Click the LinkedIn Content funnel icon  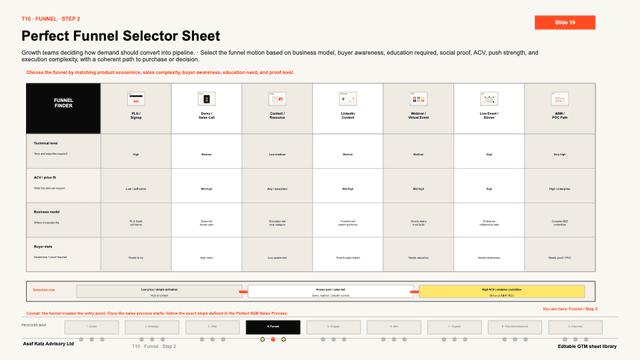pos(348,99)
